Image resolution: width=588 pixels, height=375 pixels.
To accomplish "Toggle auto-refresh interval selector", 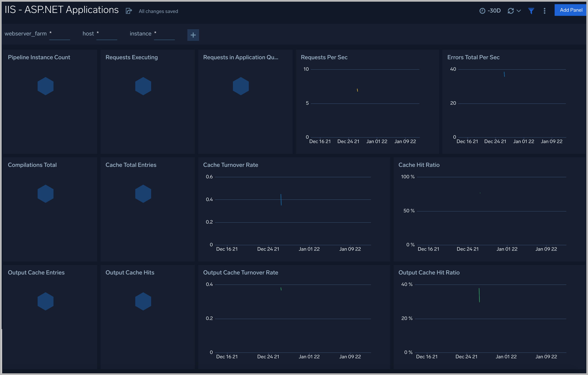I will tap(519, 11).
